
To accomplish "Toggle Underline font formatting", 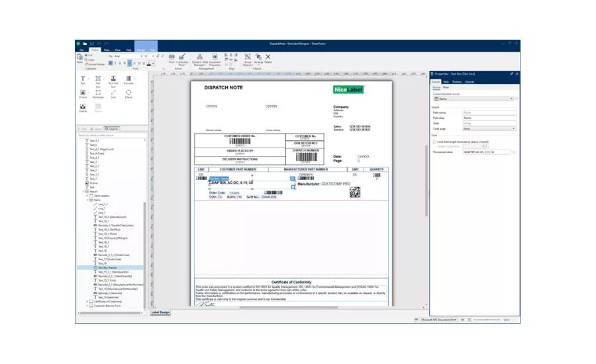I will pos(120,63).
